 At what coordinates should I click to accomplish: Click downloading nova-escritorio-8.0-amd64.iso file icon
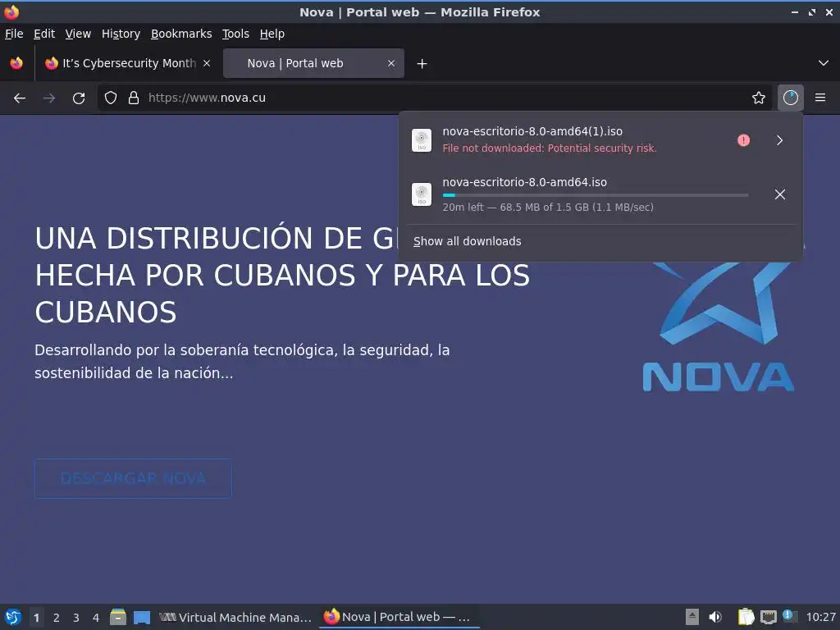tap(422, 194)
